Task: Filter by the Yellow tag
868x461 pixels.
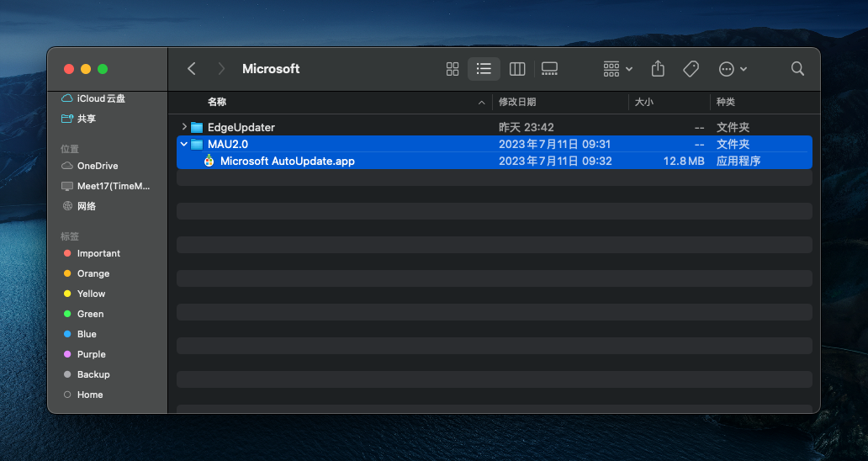Action: click(x=91, y=294)
